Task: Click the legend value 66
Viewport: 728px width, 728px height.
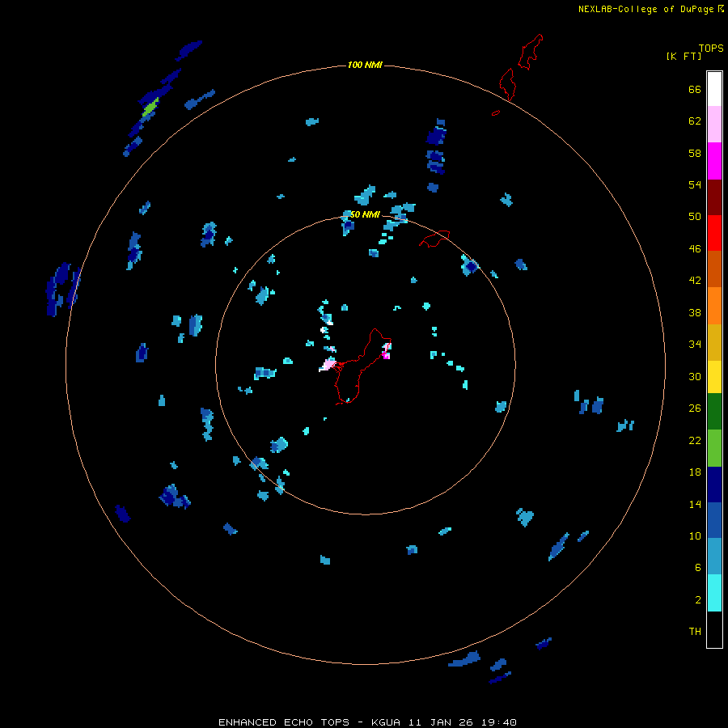Action: coord(695,90)
